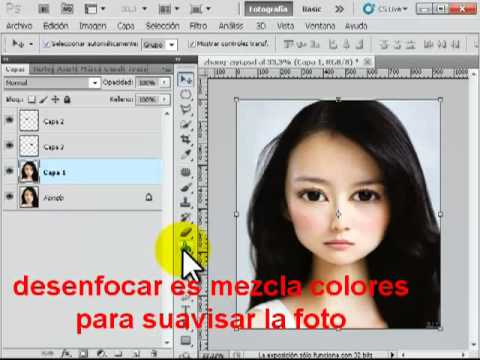Click the Relleno value field
The height and width of the screenshot is (360, 480).
click(147, 99)
